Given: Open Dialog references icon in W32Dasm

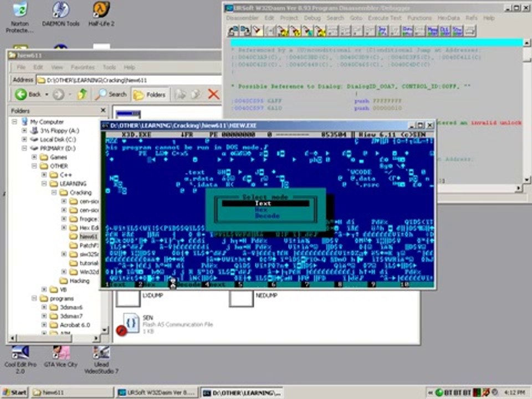Looking at the screenshot, I should (445, 30).
